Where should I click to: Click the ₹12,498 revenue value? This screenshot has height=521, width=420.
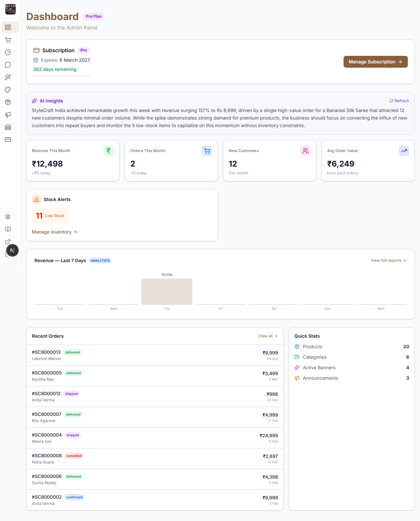(47, 164)
